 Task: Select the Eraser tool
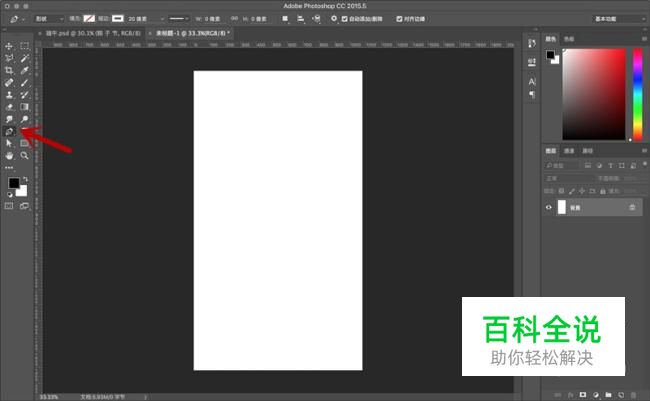coord(9,107)
